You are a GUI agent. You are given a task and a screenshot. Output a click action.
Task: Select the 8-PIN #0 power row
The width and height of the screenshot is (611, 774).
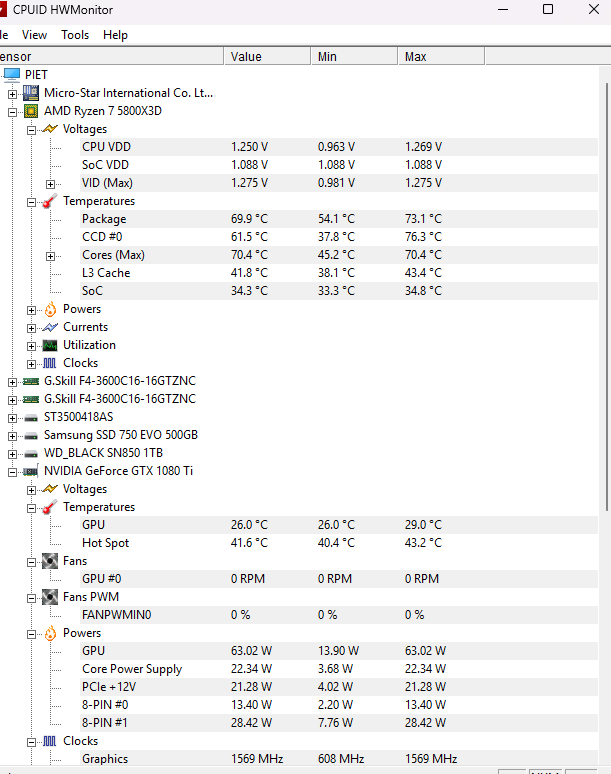339,705
